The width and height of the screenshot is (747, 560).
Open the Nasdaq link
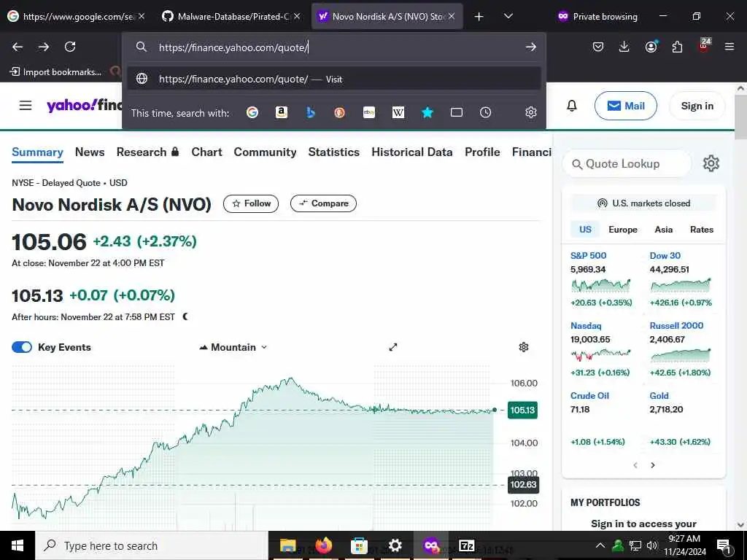click(586, 326)
